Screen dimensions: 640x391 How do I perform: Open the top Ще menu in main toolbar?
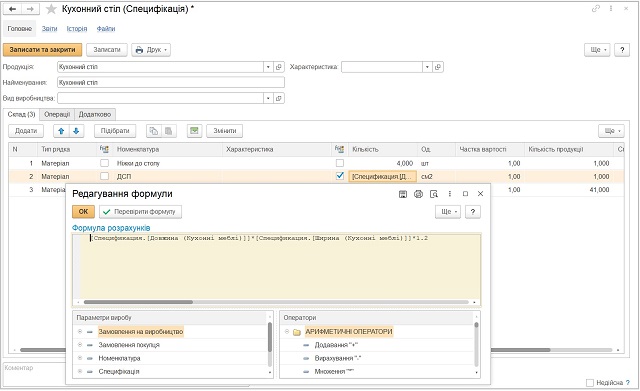598,50
